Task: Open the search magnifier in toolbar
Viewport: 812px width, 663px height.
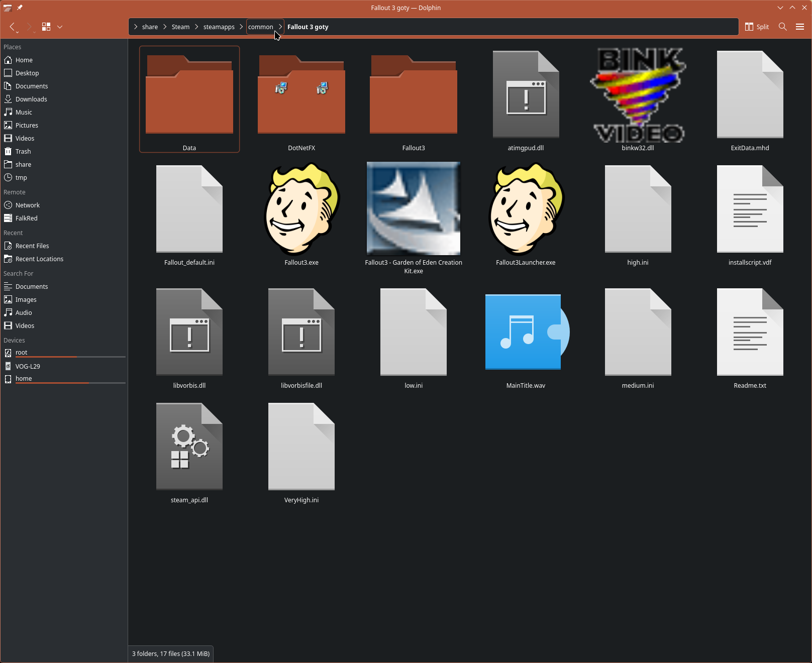Action: pos(782,27)
